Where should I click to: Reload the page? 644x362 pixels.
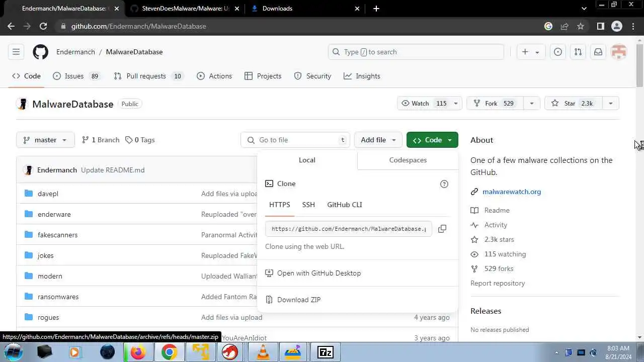pos(43,26)
